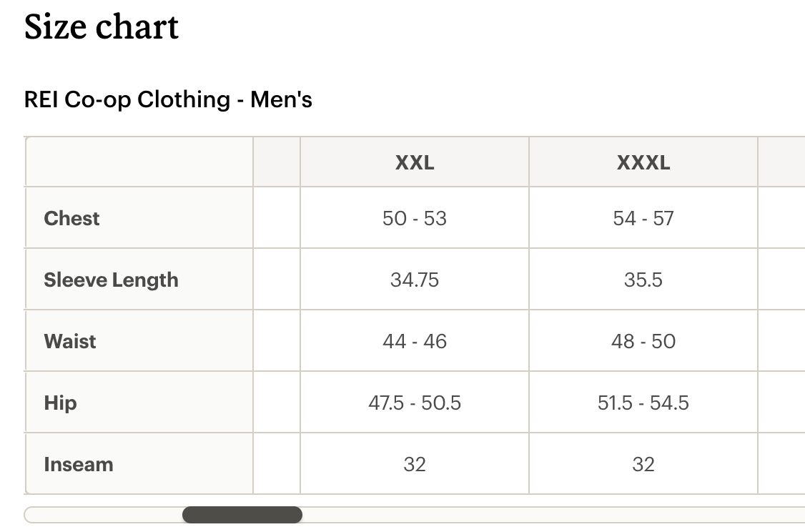Viewport: 805px width, 532px height.
Task: Click the Chest row label
Action: point(71,218)
